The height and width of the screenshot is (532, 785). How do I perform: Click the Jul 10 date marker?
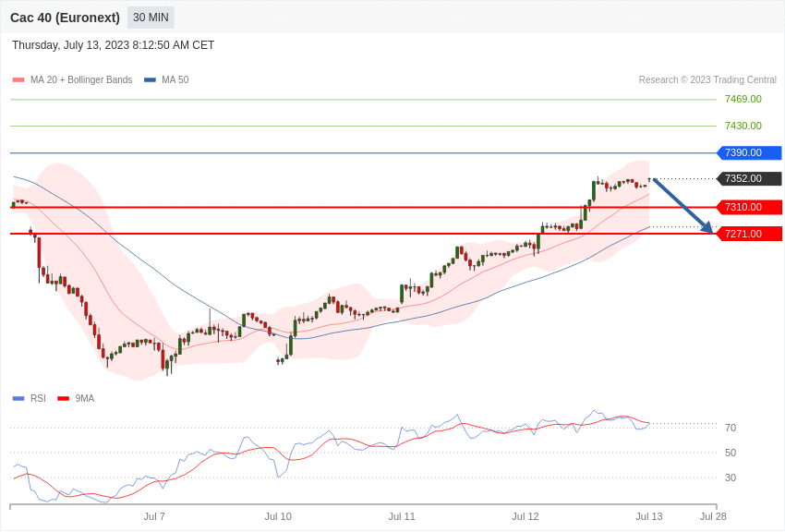[278, 516]
